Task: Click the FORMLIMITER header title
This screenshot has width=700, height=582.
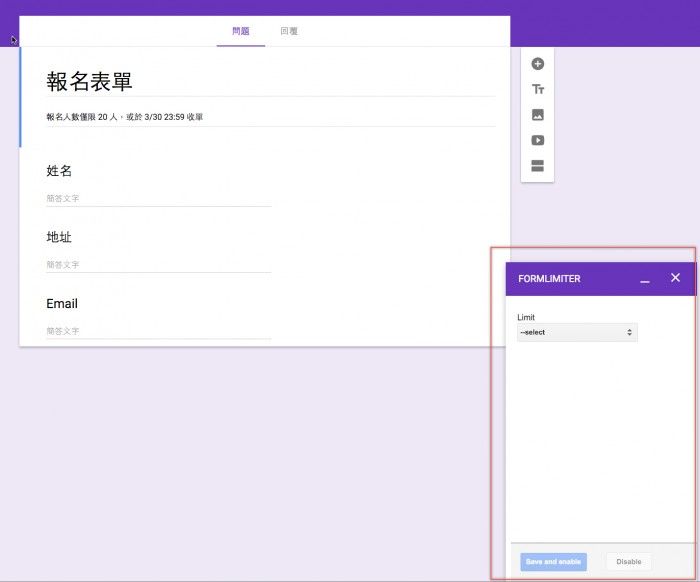Action: [x=549, y=279]
